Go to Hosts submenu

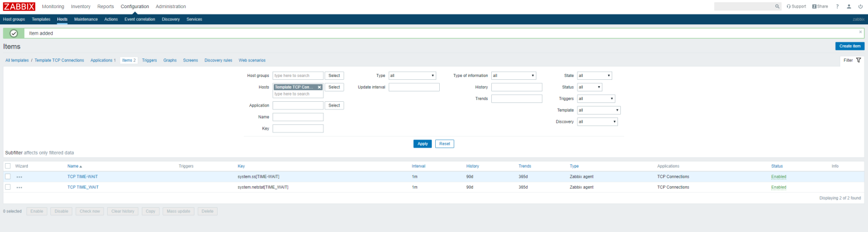62,19
